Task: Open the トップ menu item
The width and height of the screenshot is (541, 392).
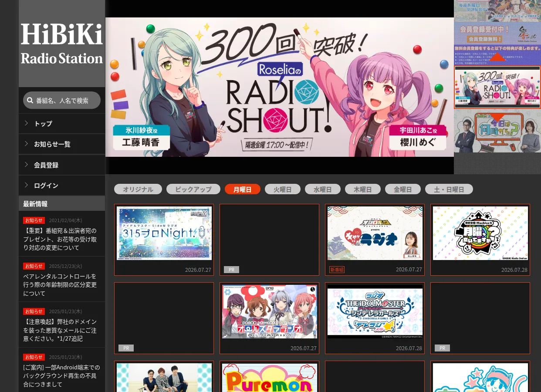Action: [62, 124]
